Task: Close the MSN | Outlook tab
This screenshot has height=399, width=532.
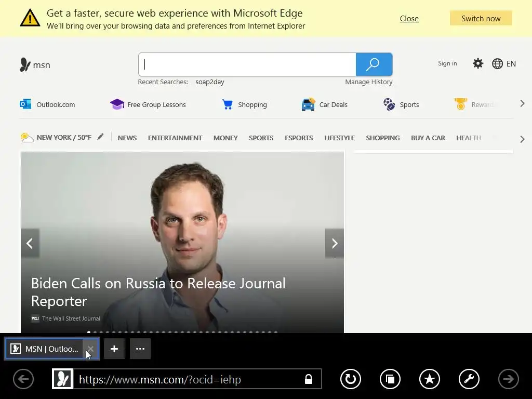Action: pos(90,349)
